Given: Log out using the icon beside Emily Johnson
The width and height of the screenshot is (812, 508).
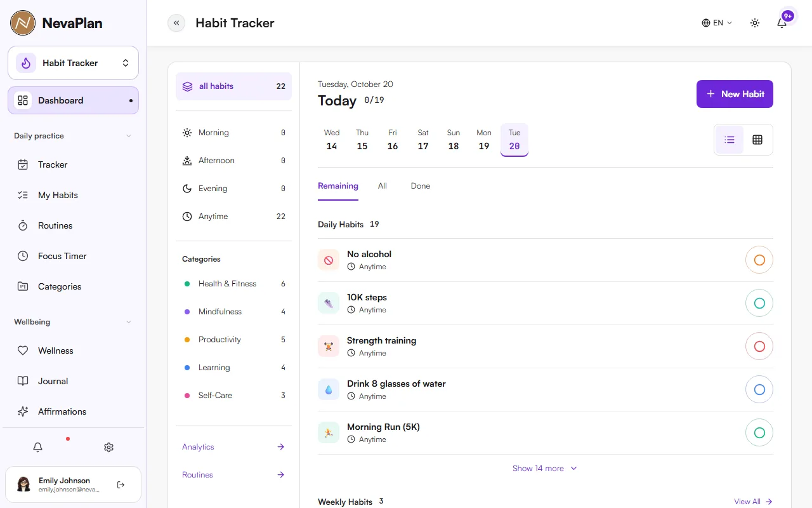Looking at the screenshot, I should [x=121, y=485].
